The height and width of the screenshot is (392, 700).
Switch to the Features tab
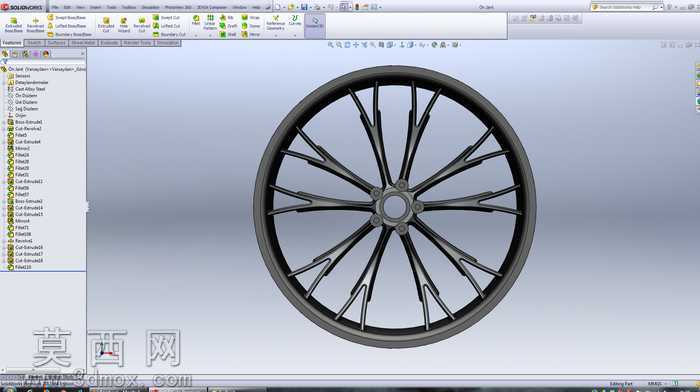[x=12, y=43]
